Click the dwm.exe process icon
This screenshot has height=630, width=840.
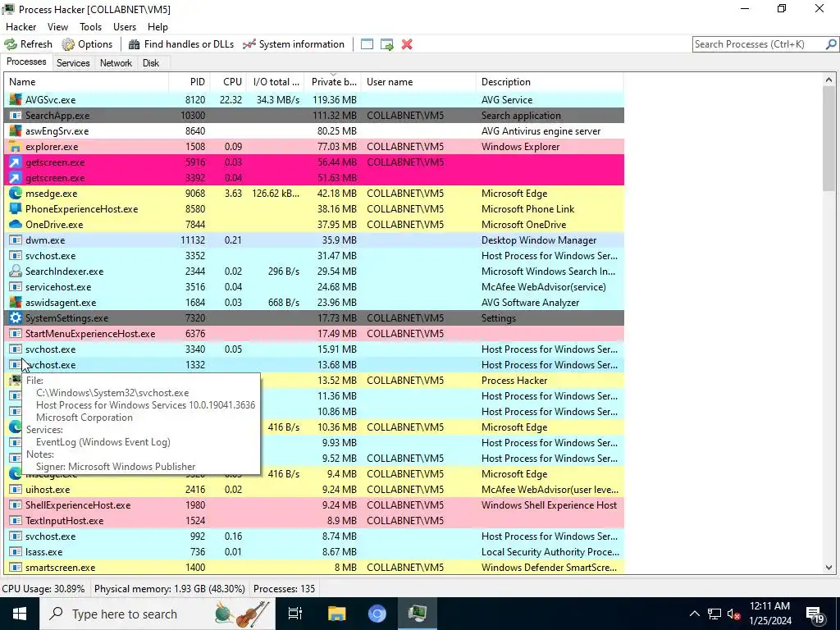click(x=16, y=240)
